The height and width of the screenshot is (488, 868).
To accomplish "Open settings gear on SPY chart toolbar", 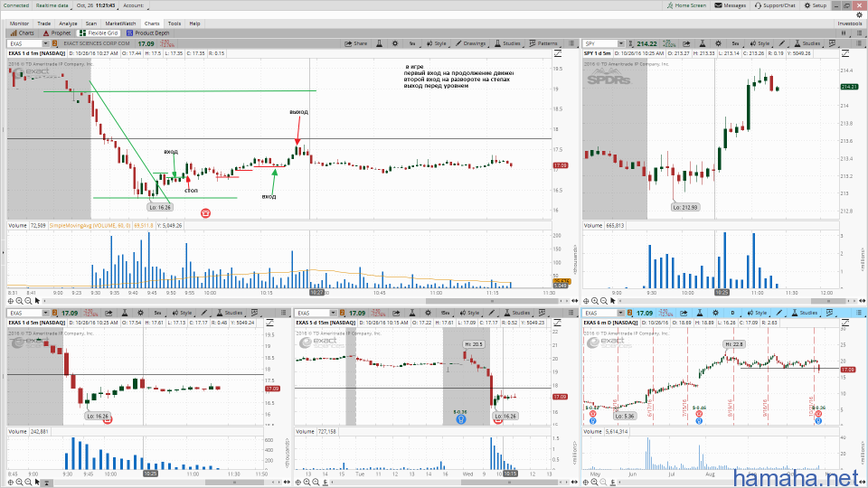I will (x=718, y=43).
